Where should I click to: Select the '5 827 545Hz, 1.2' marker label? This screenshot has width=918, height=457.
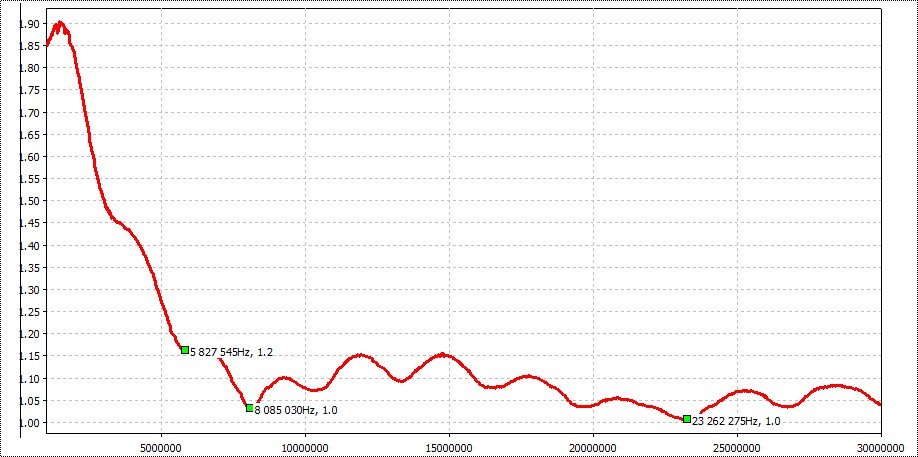[232, 352]
